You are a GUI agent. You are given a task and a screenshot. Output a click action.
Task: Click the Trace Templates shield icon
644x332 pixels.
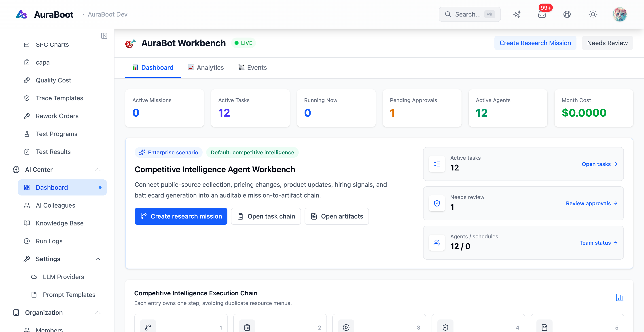point(27,98)
